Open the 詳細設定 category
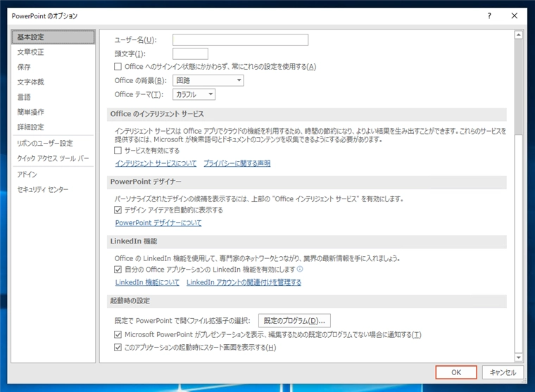 [53, 127]
